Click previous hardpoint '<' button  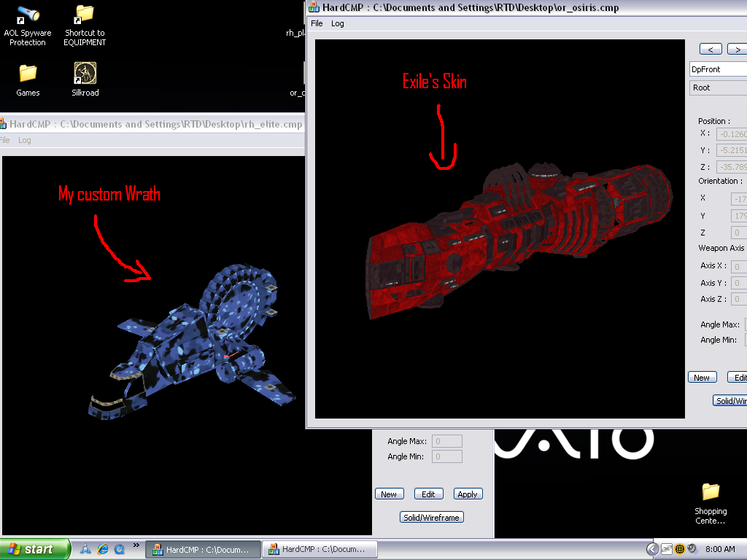tap(711, 49)
